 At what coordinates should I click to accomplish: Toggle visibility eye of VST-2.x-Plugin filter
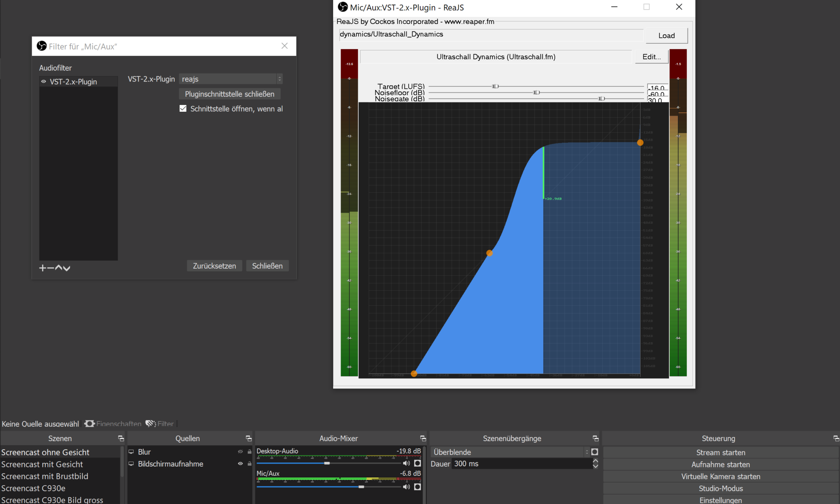pyautogui.click(x=44, y=81)
